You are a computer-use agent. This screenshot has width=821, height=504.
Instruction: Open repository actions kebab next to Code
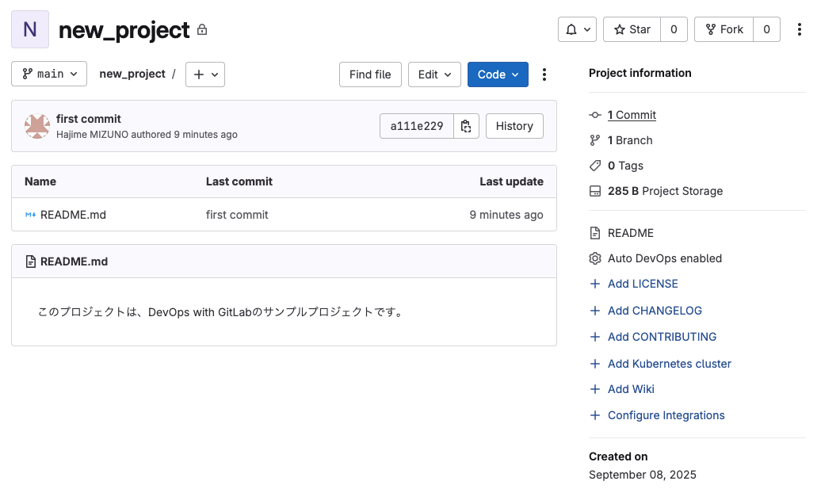click(x=544, y=74)
